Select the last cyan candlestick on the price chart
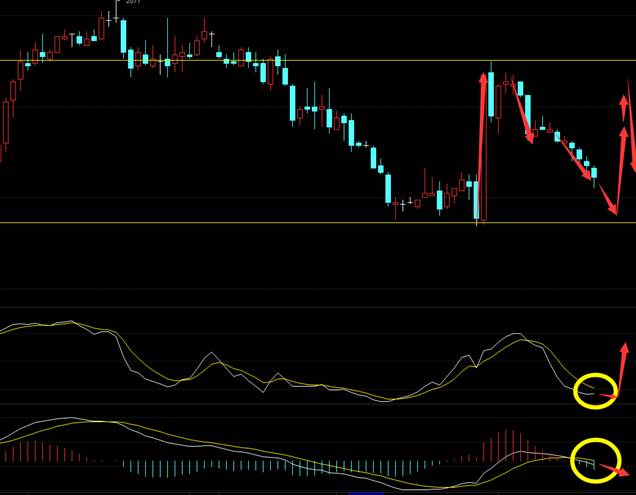Screen dimensions: 636x495 click(x=594, y=176)
